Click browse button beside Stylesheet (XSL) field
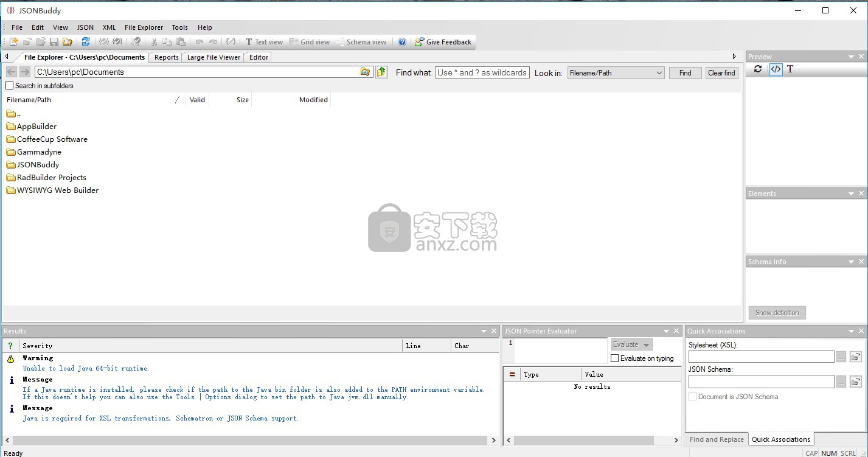The height and width of the screenshot is (457, 868). click(841, 357)
